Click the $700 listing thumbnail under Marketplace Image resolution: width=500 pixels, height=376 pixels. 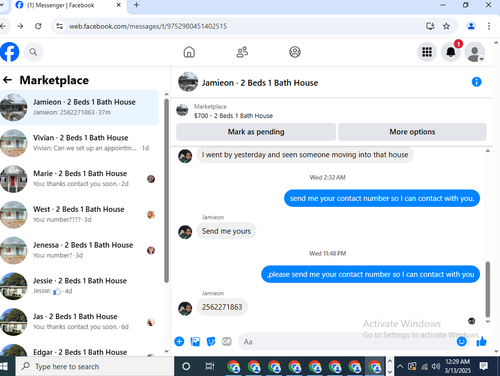click(182, 110)
